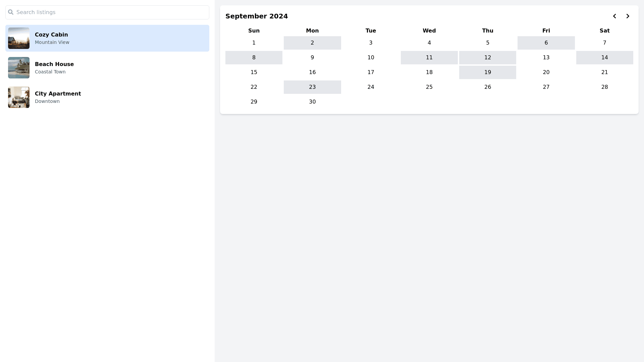
Task: Go to the previous month
Action: [x=614, y=16]
